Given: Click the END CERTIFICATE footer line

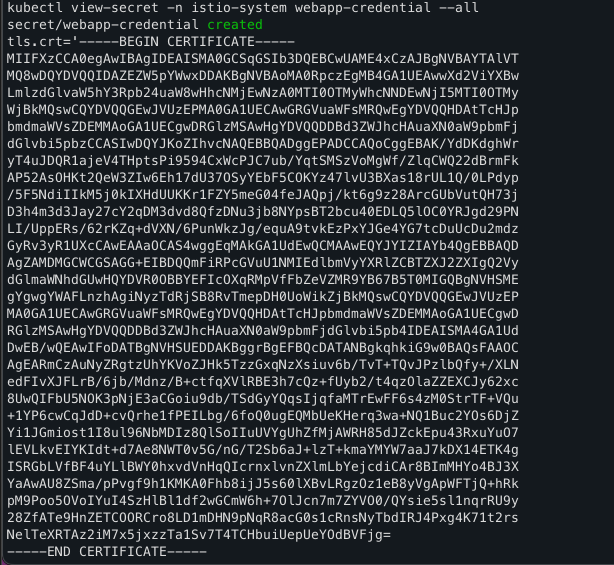Looking at the screenshot, I should pos(107,552).
